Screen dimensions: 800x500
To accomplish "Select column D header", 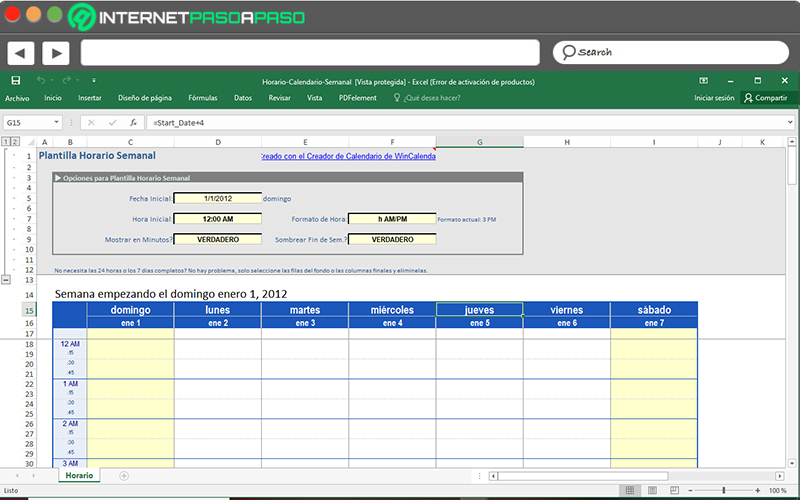I will tap(218, 142).
